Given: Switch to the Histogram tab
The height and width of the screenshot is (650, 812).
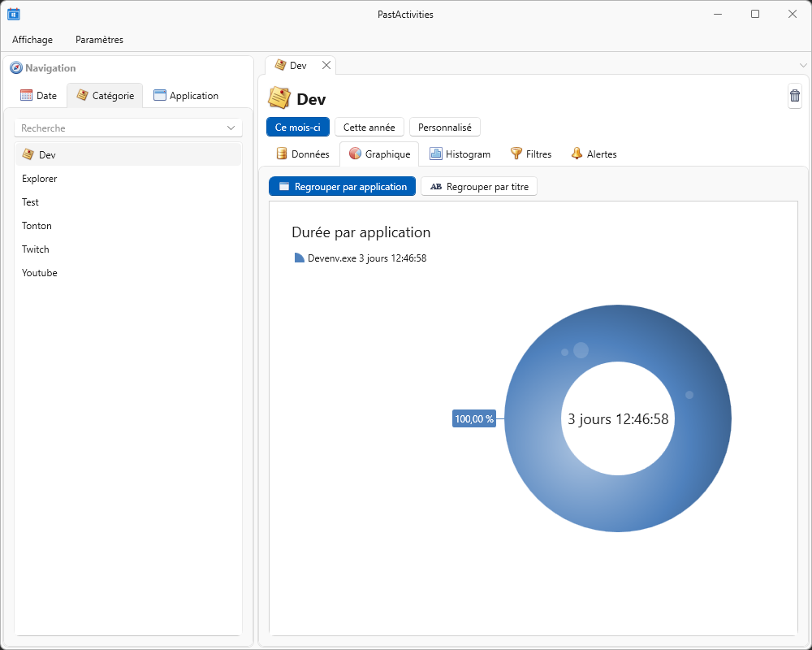Looking at the screenshot, I should pyautogui.click(x=460, y=154).
